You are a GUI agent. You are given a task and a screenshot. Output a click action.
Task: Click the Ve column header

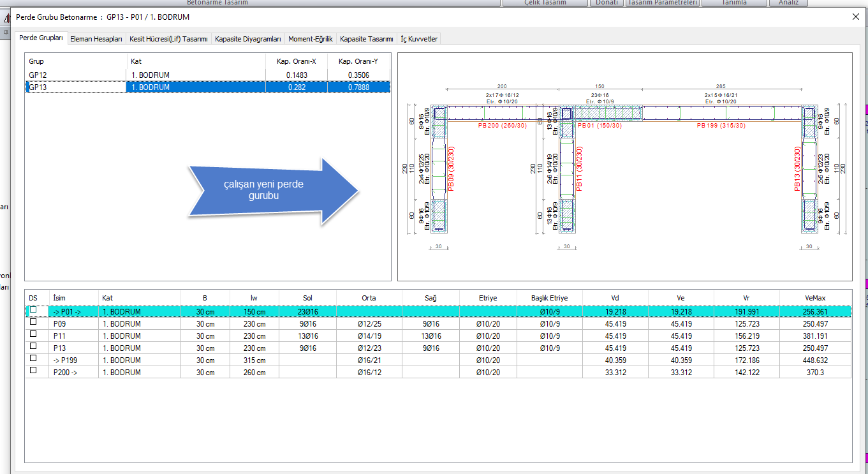[x=681, y=297]
